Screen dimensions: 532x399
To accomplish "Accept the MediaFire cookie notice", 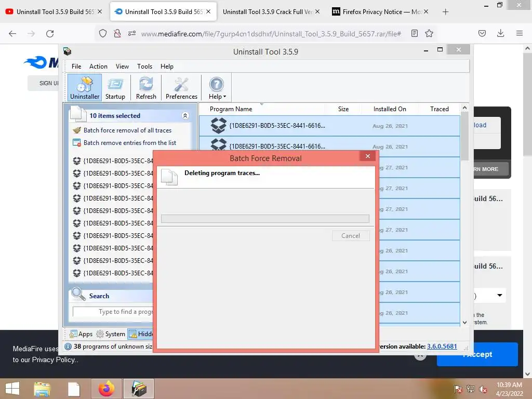I will [x=477, y=354].
